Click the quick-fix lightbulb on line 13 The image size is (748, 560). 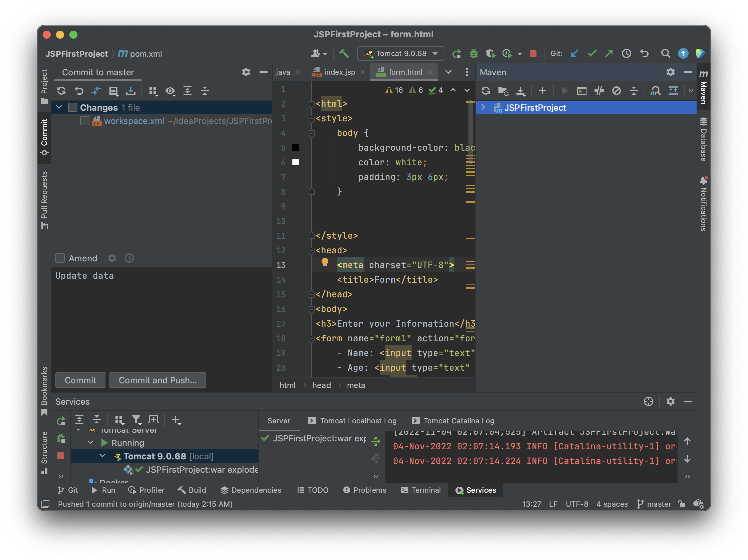coord(325,263)
